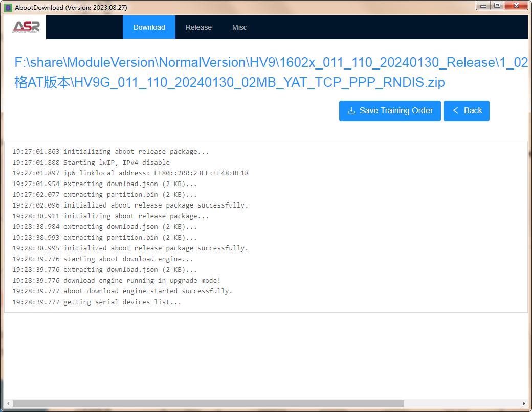The height and width of the screenshot is (412, 532).
Task: Switch to the Download tab
Action: click(149, 27)
